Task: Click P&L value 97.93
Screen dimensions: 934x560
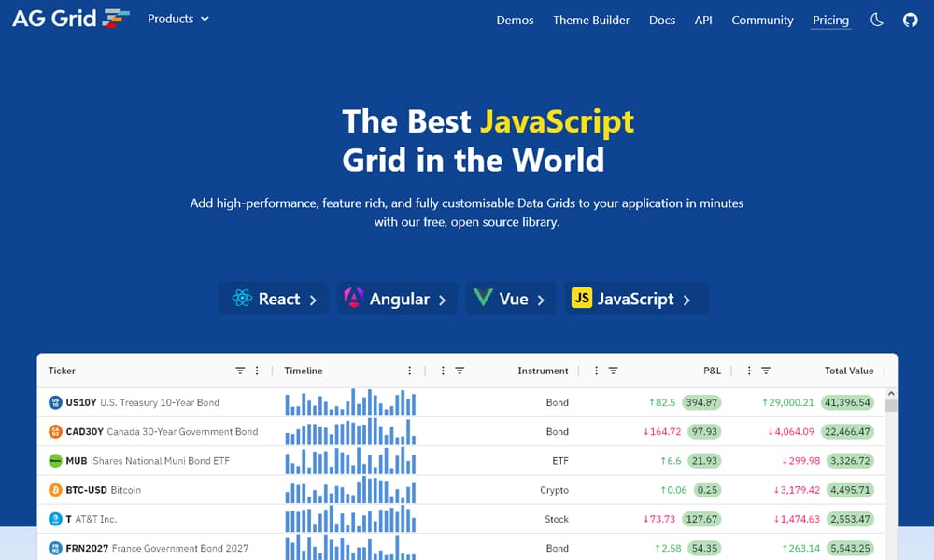Action: point(704,431)
